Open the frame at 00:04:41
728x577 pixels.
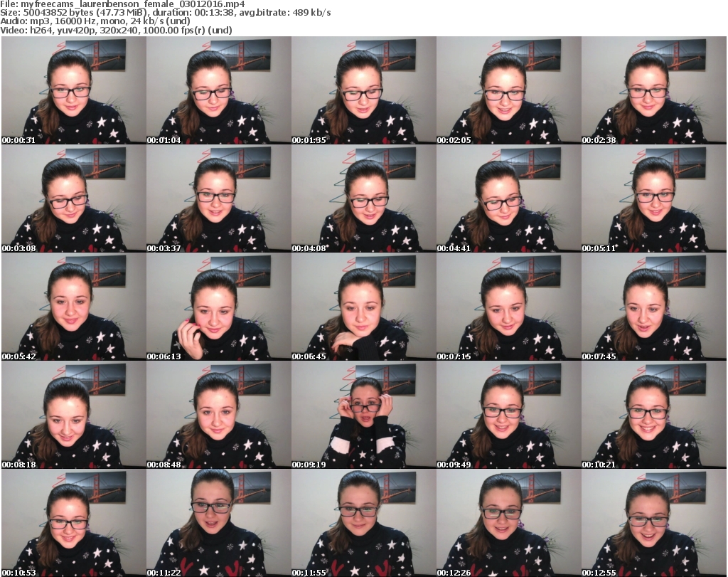[508, 198]
